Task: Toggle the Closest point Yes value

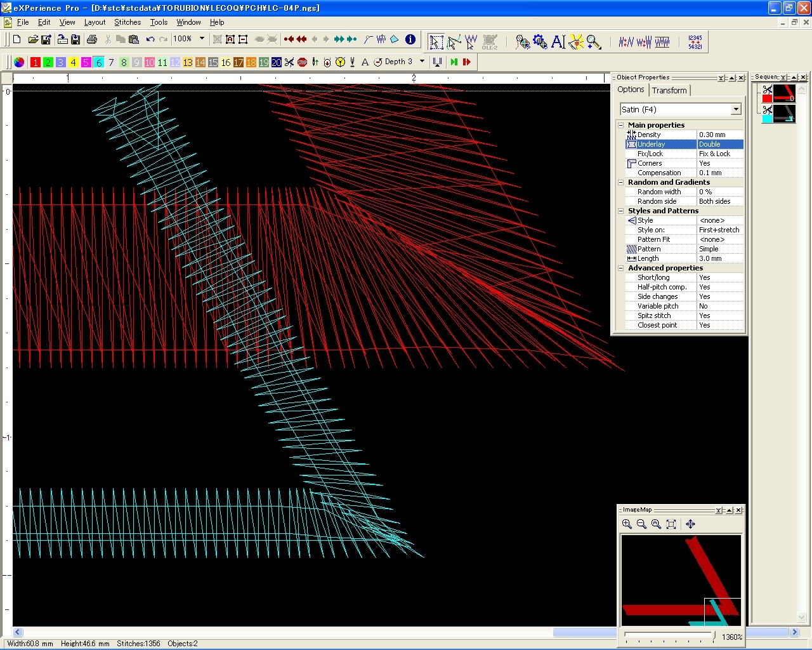Action: tap(720, 325)
